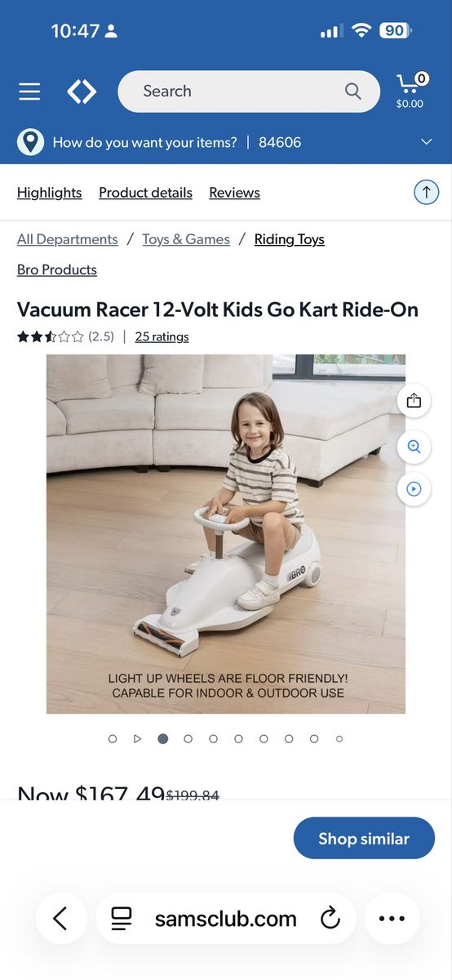
Task: Reload the page in browser bar
Action: click(x=330, y=919)
